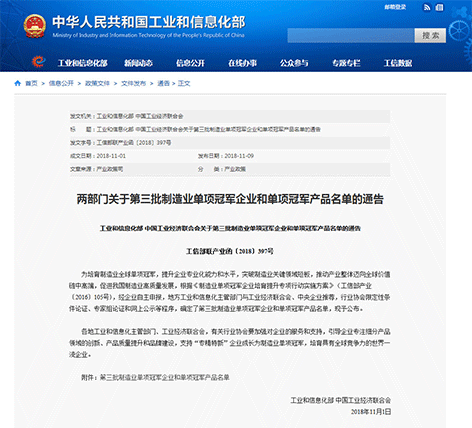Click the first body paragraph starting 为培育
The image size is (472, 428).
coord(230,291)
